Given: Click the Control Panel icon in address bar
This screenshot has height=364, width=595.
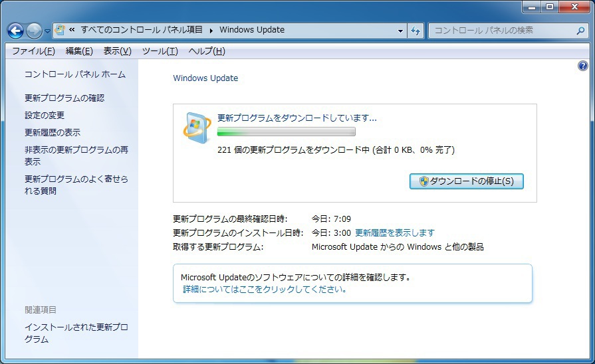Looking at the screenshot, I should (60, 30).
